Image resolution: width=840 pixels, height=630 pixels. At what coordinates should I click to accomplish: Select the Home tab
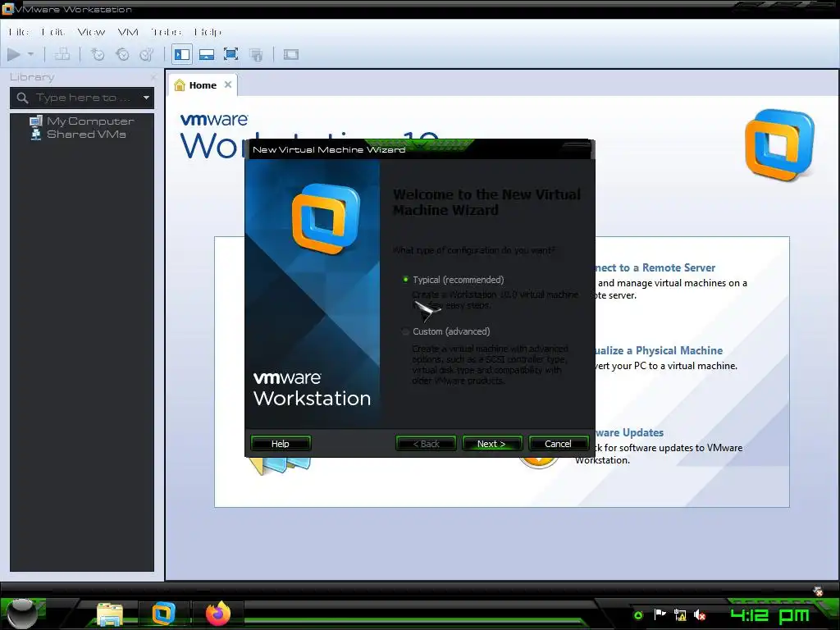coord(203,85)
